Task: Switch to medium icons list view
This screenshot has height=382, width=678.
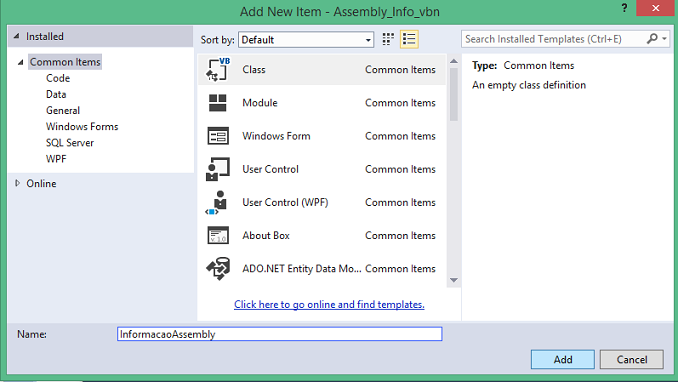Action: [x=409, y=39]
